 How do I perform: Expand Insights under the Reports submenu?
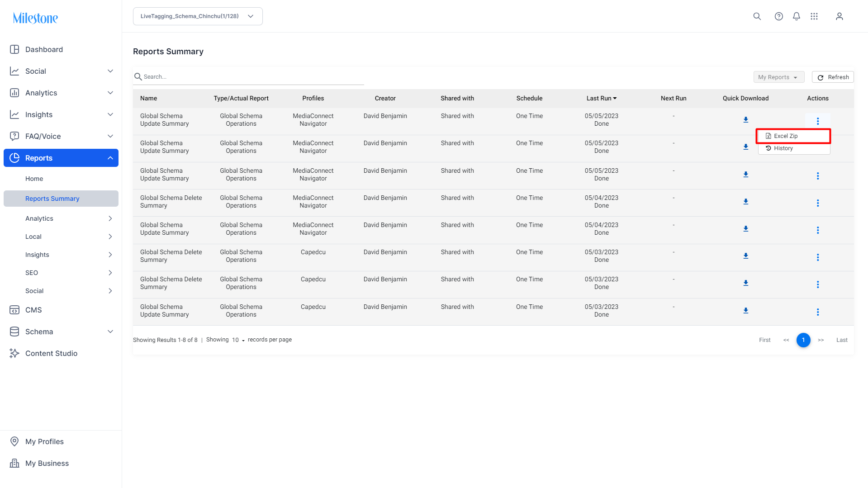tap(110, 255)
